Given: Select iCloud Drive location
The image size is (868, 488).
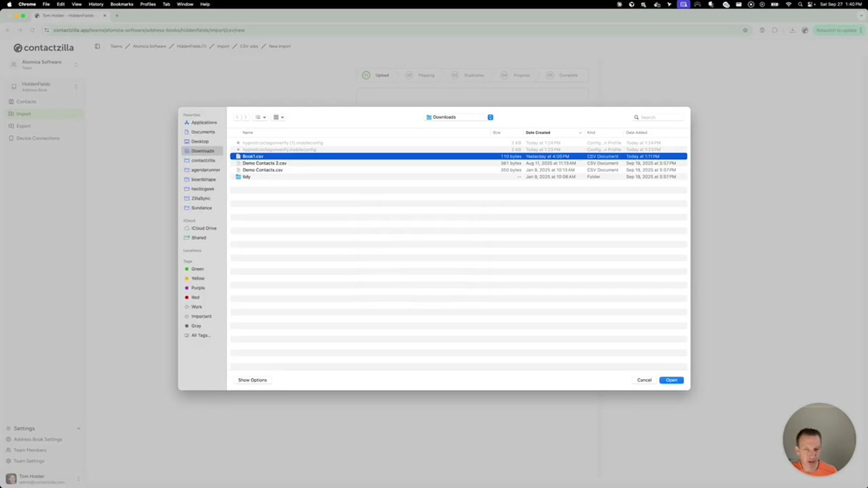Looking at the screenshot, I should 203,228.
